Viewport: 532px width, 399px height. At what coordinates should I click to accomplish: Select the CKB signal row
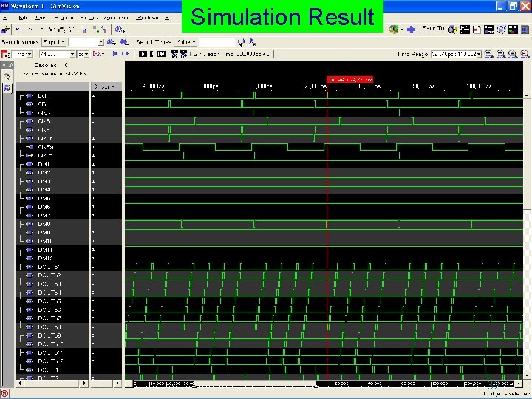(52, 121)
